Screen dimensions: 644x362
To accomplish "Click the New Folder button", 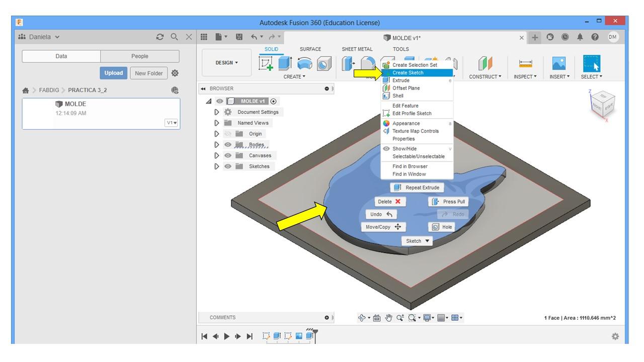I will pyautogui.click(x=148, y=73).
